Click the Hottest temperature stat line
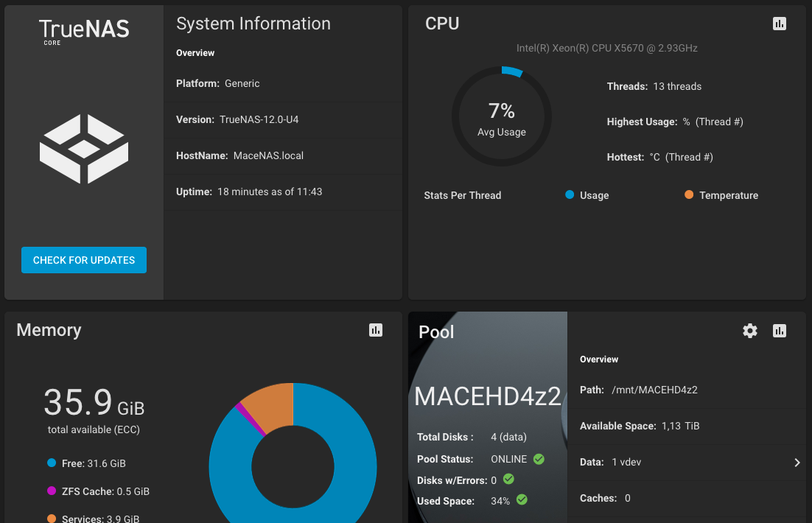 (x=659, y=157)
